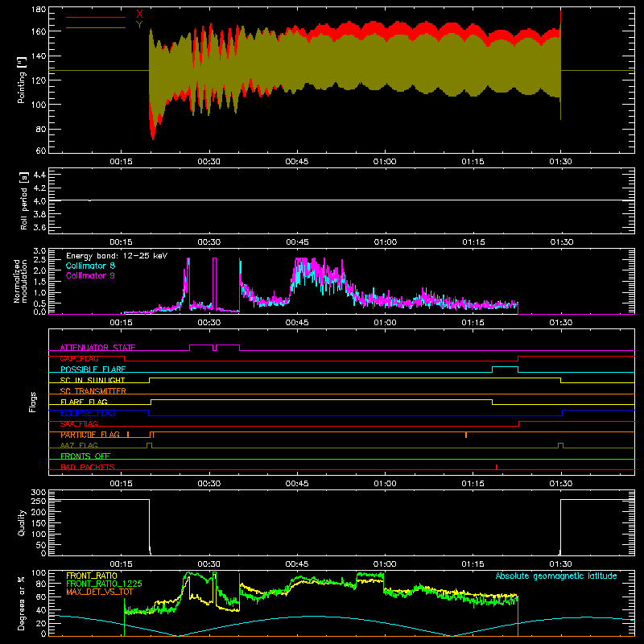Click the BAD_PACKETS flag label
The image size is (644, 644).
(x=88, y=467)
